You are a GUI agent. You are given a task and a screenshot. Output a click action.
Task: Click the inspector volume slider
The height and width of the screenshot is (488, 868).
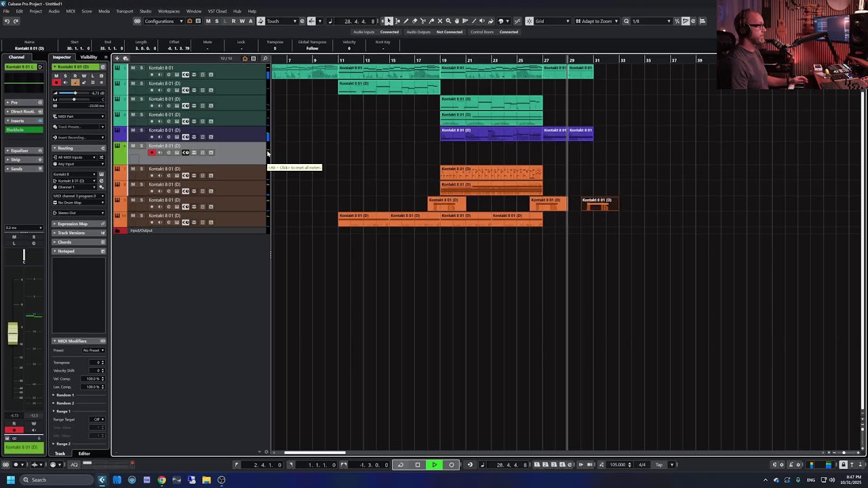(74, 93)
